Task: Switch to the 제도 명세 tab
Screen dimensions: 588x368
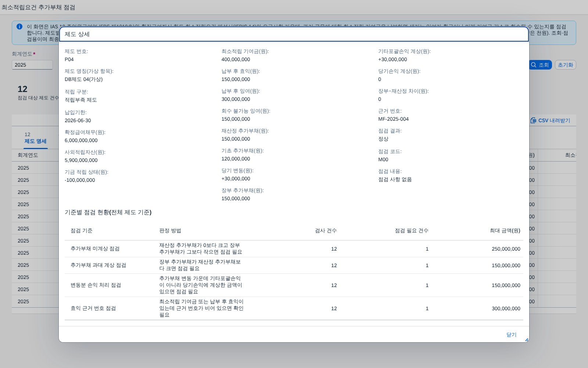Action: pos(36,138)
